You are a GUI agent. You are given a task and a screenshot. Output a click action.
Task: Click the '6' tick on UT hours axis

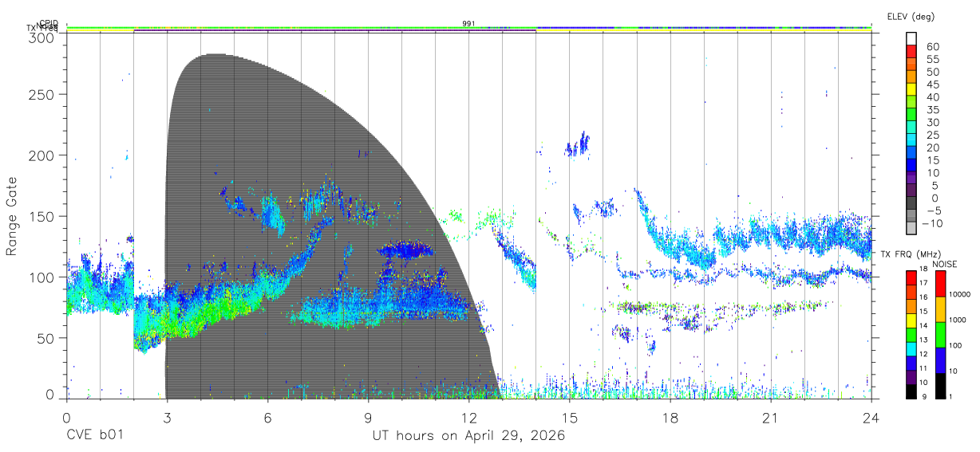267,418
